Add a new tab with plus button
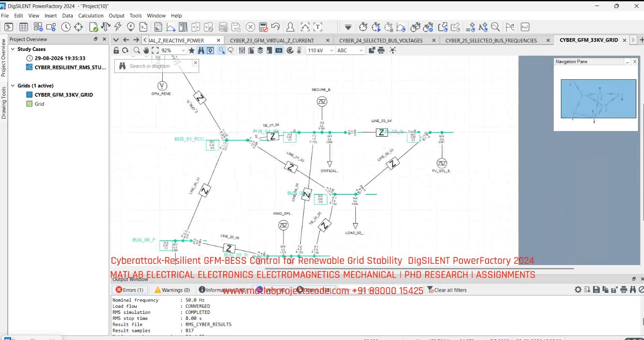The image size is (644, 340). 641,40
